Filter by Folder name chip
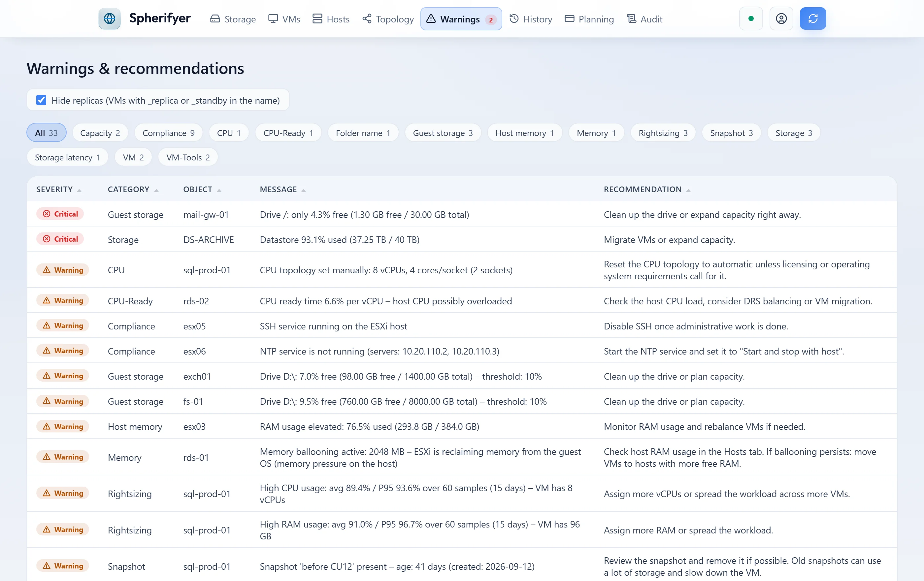The width and height of the screenshot is (924, 581). click(x=363, y=133)
